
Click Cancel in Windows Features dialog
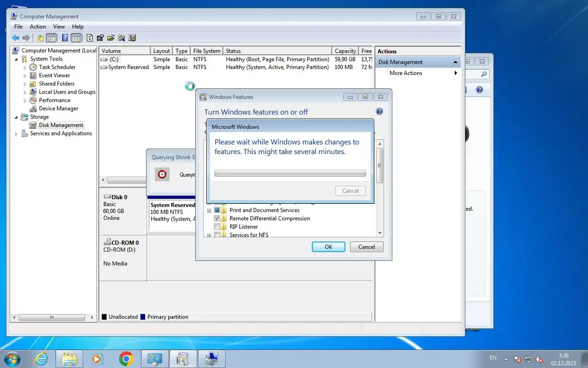(367, 247)
